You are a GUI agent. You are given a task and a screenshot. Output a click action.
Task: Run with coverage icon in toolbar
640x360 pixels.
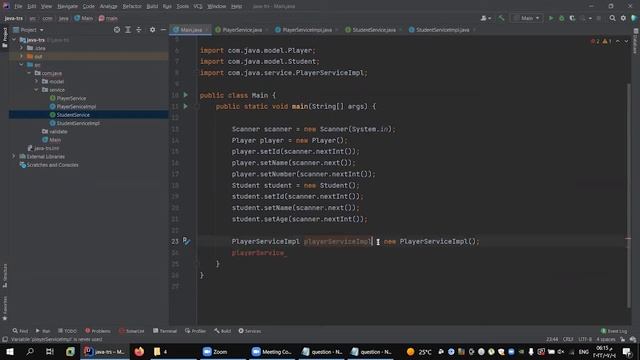[572, 18]
